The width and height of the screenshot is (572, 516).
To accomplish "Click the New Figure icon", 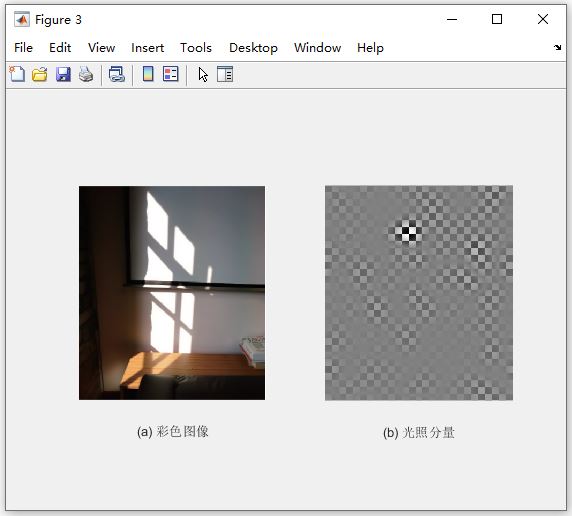I will coord(17,74).
